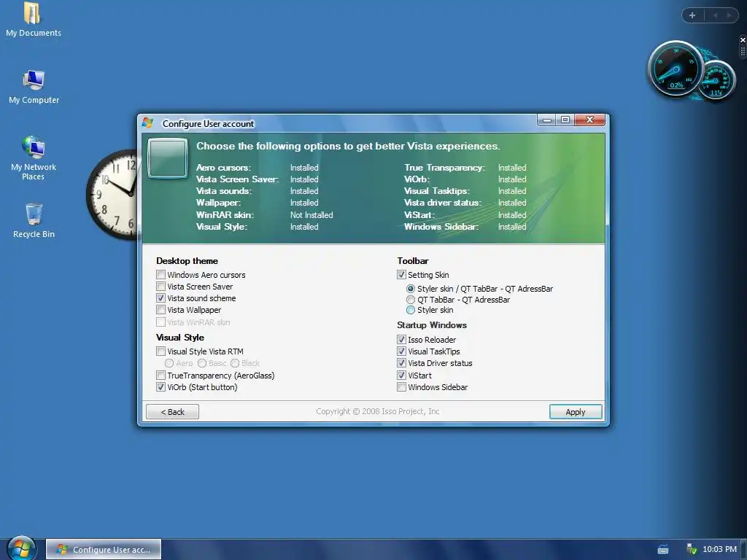Select QT TabBar - QT AdressBar radio option

point(410,300)
